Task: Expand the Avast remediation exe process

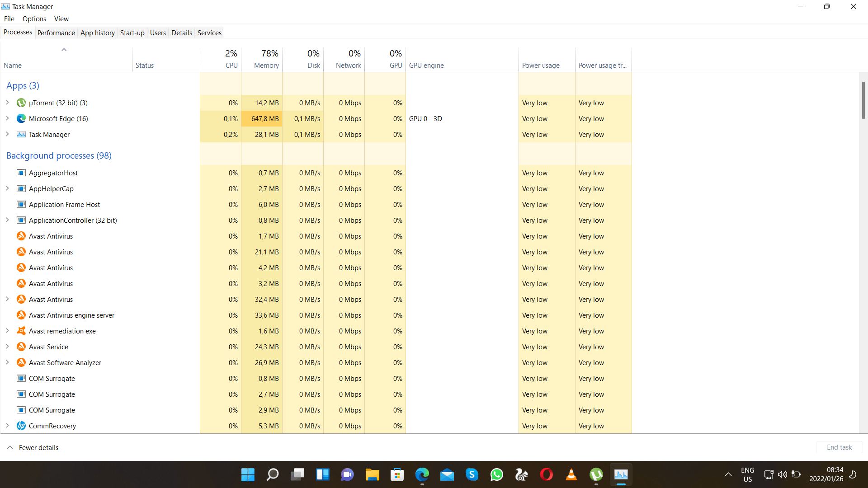Action: 7,331
